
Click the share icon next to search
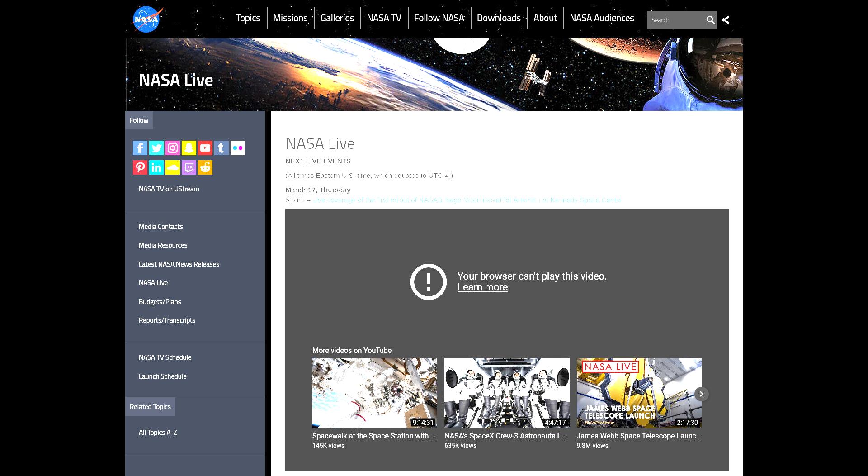(726, 20)
